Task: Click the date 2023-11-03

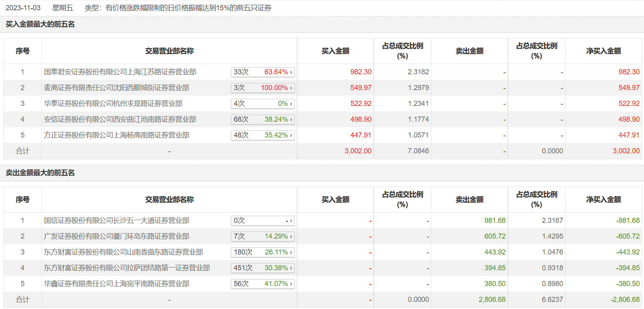Action: (23, 8)
